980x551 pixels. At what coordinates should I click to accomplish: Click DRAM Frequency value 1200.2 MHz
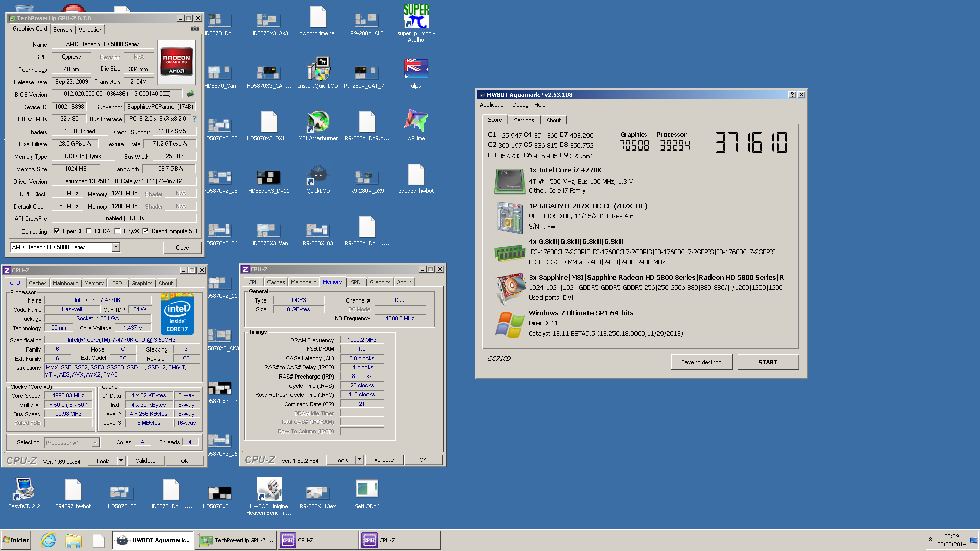point(362,340)
